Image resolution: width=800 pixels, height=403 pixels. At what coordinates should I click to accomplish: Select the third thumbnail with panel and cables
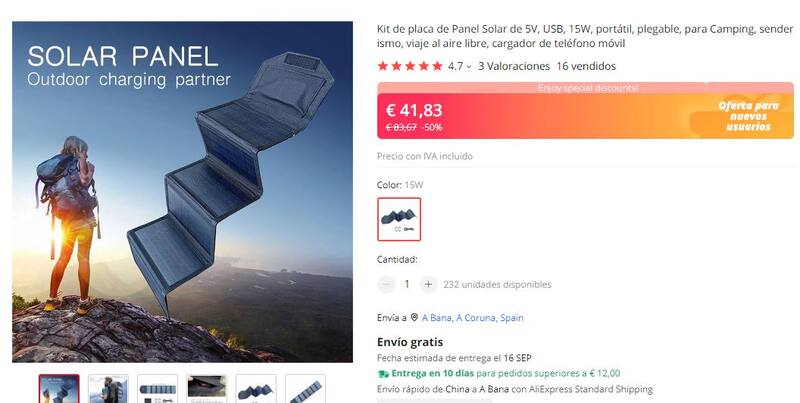click(x=158, y=389)
